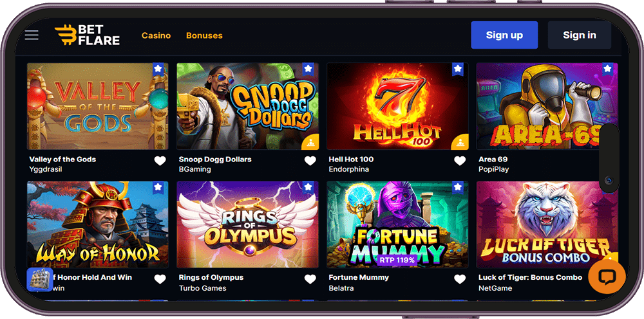The image size is (644, 319).
Task: Toggle favorite heart for Rings of Olympus
Action: [x=310, y=279]
